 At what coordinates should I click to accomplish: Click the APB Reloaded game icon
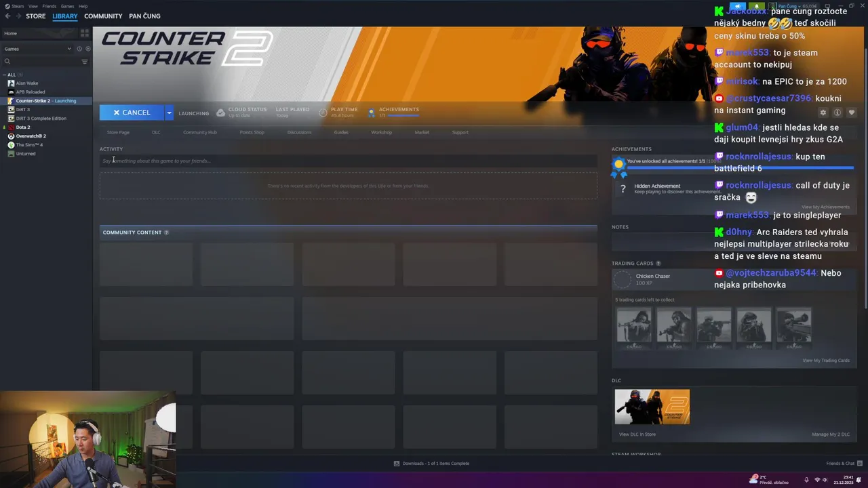(x=11, y=92)
